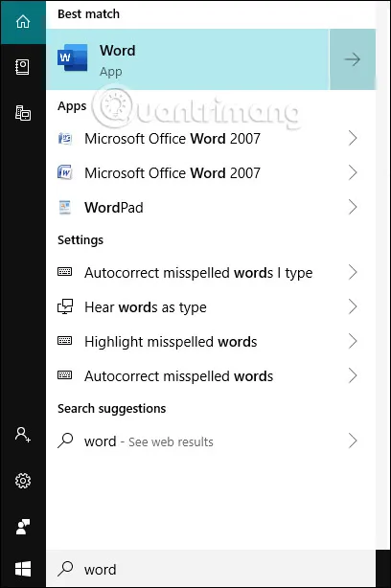Expand the Word best match arrow
Viewport: 391px width, 588px height.
point(353,59)
